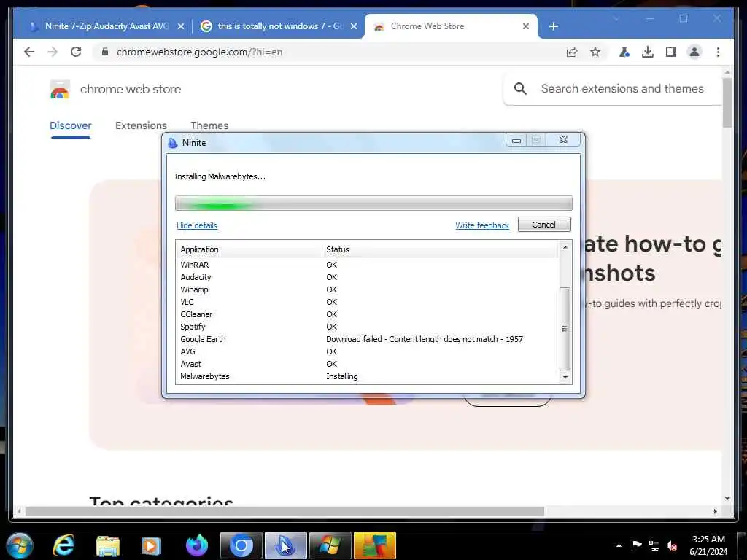Click the Ninite list scrollbar thumb
This screenshot has width=747, height=560.
tap(565, 329)
